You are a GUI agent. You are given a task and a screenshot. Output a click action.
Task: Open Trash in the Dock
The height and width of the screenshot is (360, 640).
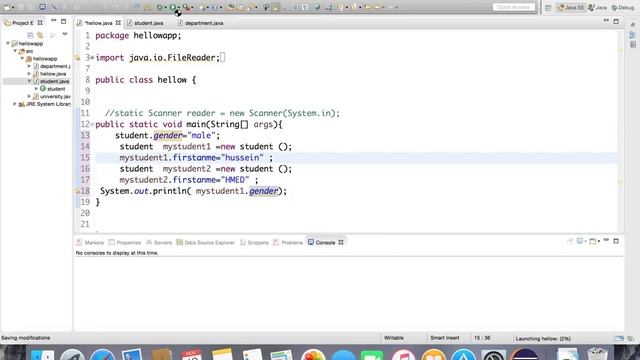pos(597,354)
